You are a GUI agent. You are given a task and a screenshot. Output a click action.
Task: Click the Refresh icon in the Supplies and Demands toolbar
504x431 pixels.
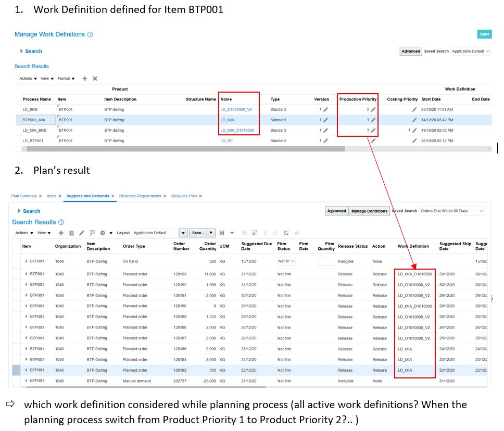[103, 233]
